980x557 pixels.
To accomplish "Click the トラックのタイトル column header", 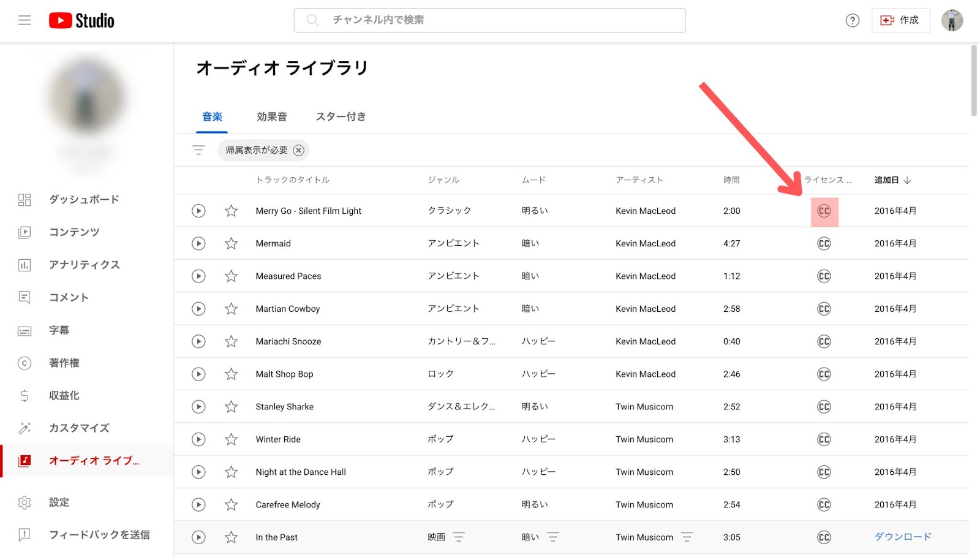I will click(293, 180).
